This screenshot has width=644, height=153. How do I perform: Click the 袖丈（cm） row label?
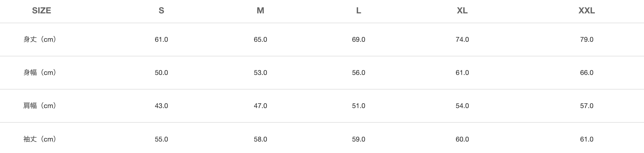[40, 139]
